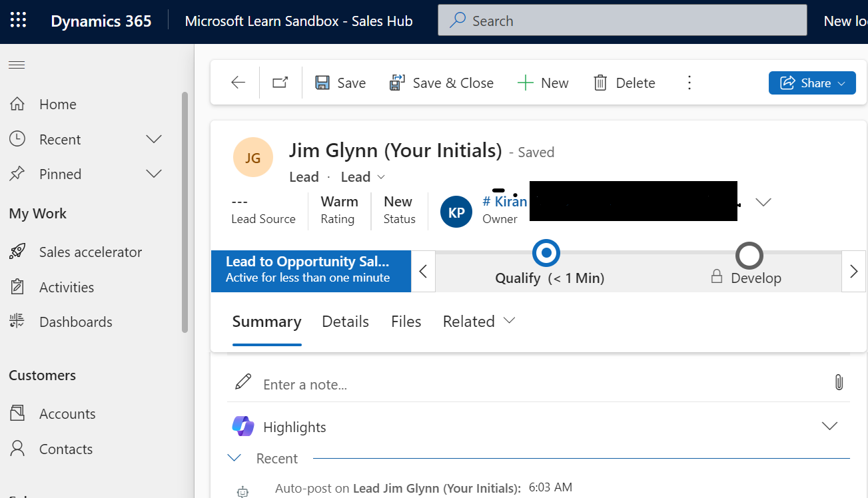Collapse the site map hamburger menu
Viewport: 868px width, 498px height.
(x=17, y=65)
